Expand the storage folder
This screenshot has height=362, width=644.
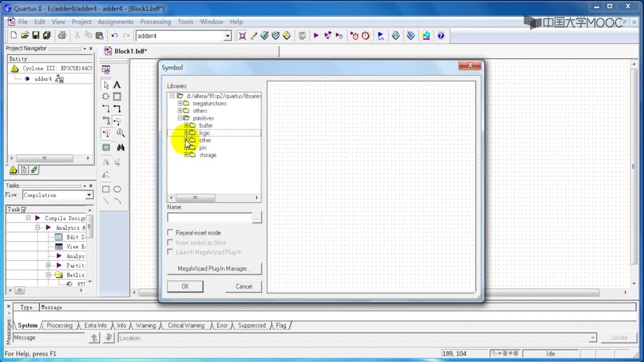coord(186,155)
